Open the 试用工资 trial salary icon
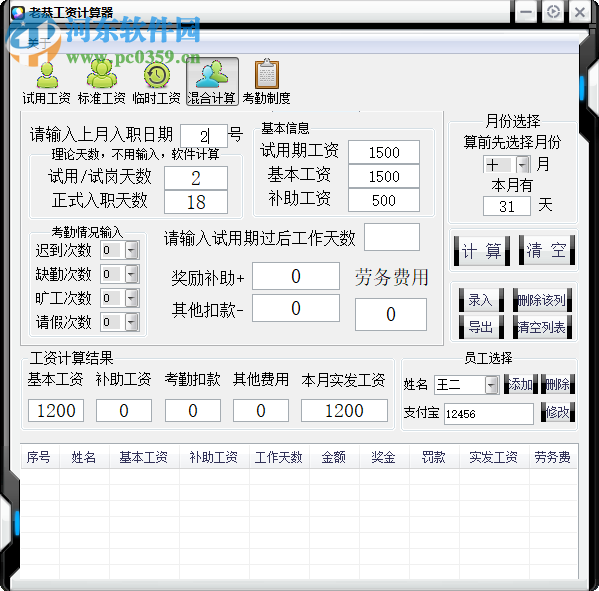Image resolution: width=599 pixels, height=591 pixels. [x=47, y=82]
